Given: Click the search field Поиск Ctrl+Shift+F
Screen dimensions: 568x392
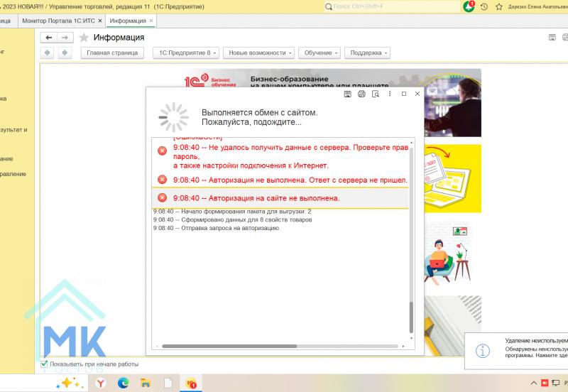Looking at the screenshot, I should coord(392,6).
